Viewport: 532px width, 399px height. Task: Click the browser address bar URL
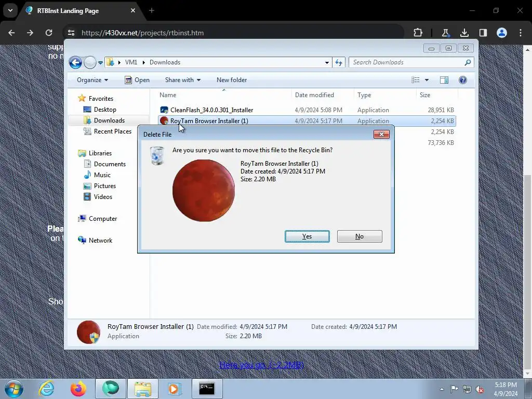coord(142,33)
